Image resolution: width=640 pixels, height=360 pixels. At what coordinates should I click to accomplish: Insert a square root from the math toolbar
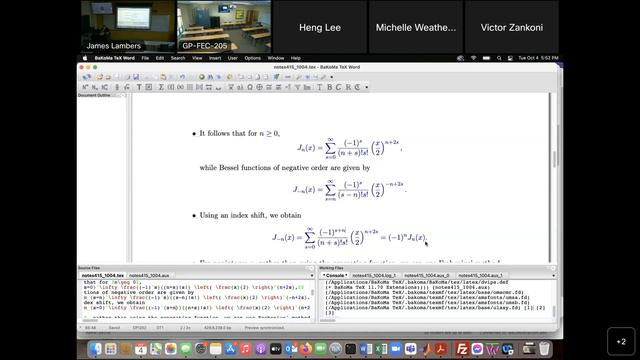pos(127,87)
